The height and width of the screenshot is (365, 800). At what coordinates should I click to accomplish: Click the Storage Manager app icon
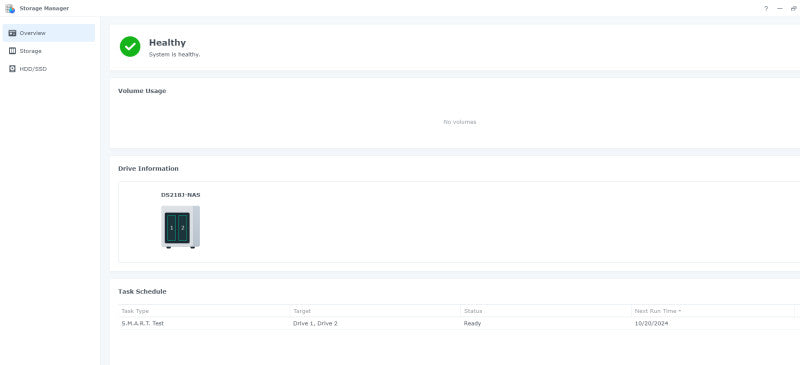tap(10, 9)
